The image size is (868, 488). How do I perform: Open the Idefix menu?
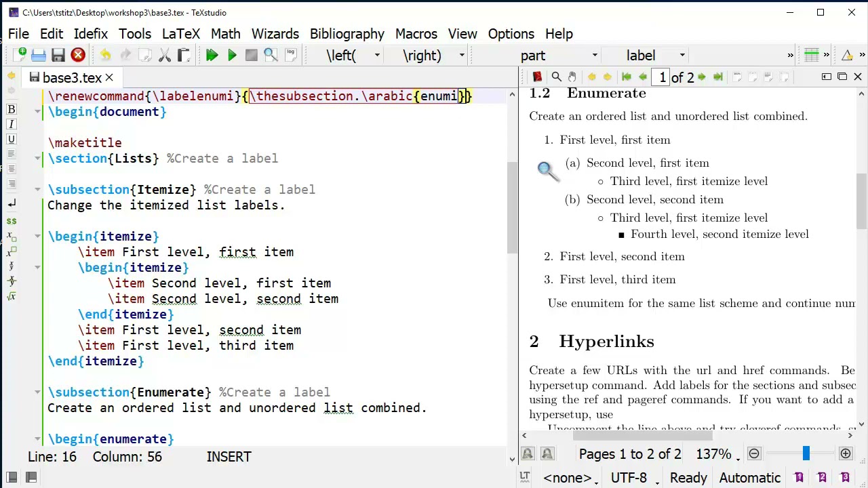click(91, 34)
